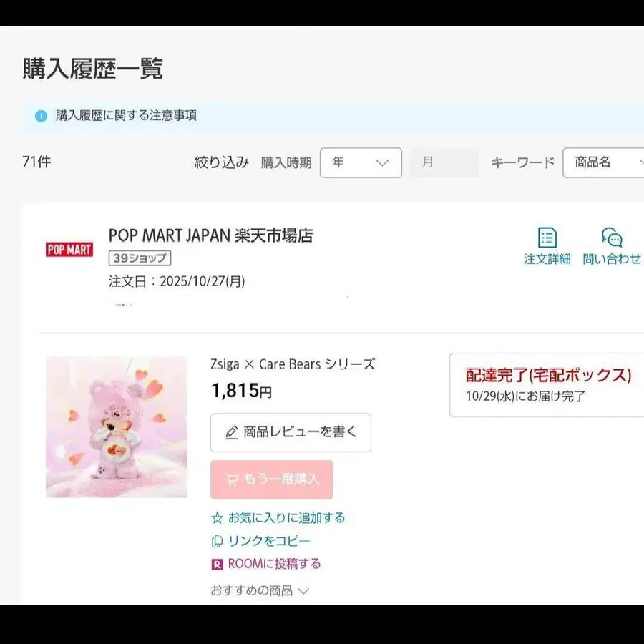Click the pink Care Bears product thumbnail

click(x=117, y=427)
